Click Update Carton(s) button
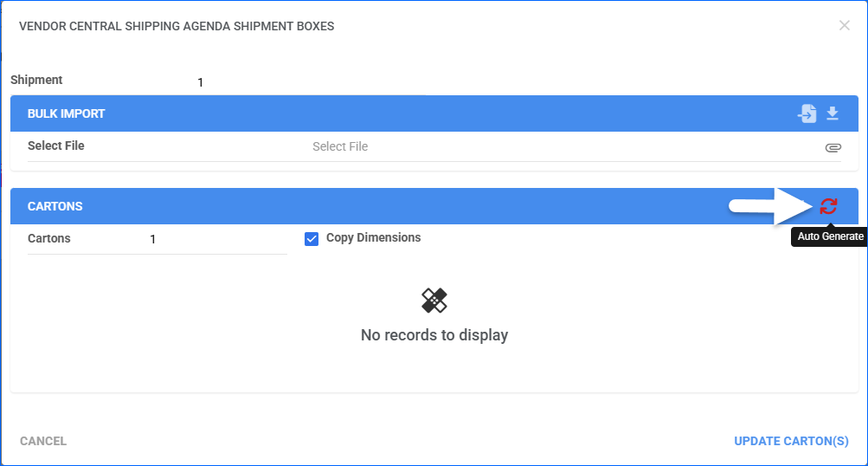The image size is (868, 466). pos(791,441)
